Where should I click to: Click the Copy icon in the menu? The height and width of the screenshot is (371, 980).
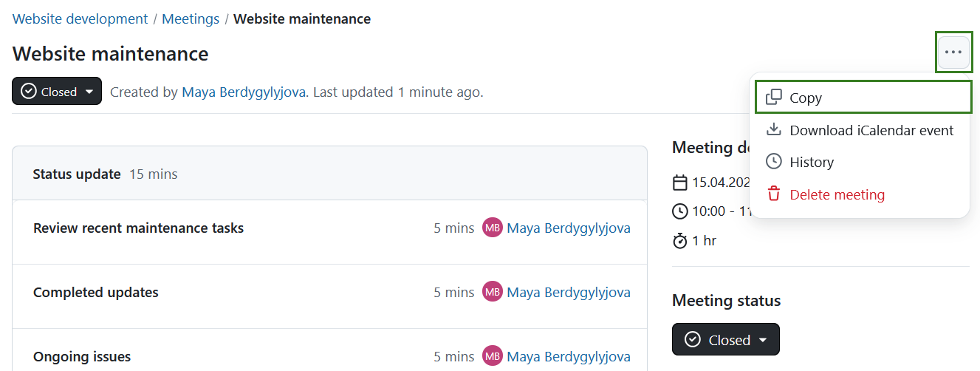(x=774, y=98)
